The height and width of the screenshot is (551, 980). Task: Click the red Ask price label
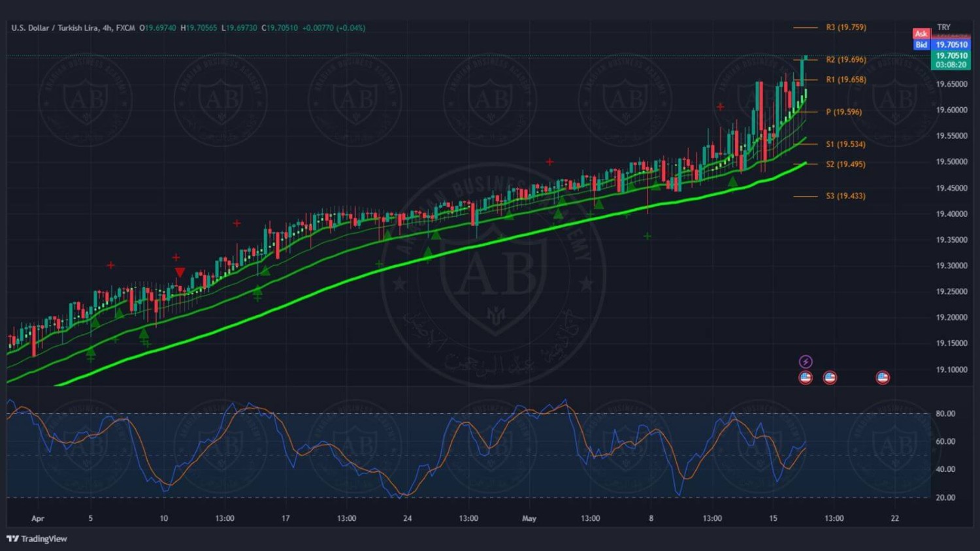921,33
